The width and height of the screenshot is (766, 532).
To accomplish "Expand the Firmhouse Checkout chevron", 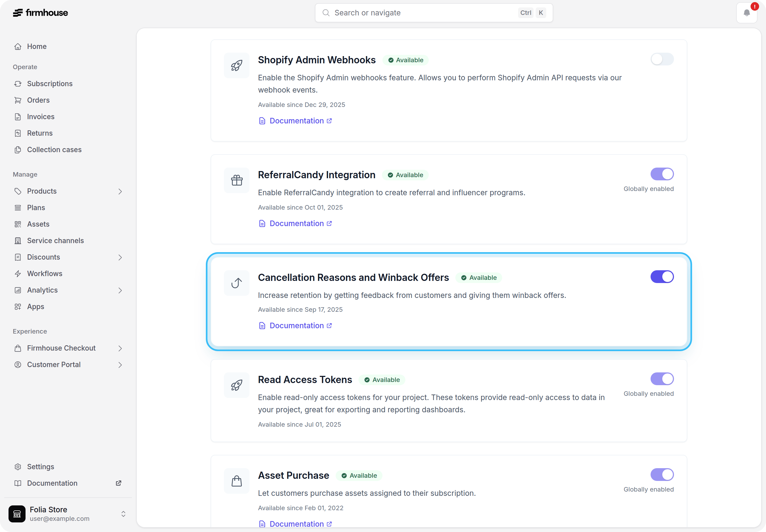I will [x=120, y=348].
